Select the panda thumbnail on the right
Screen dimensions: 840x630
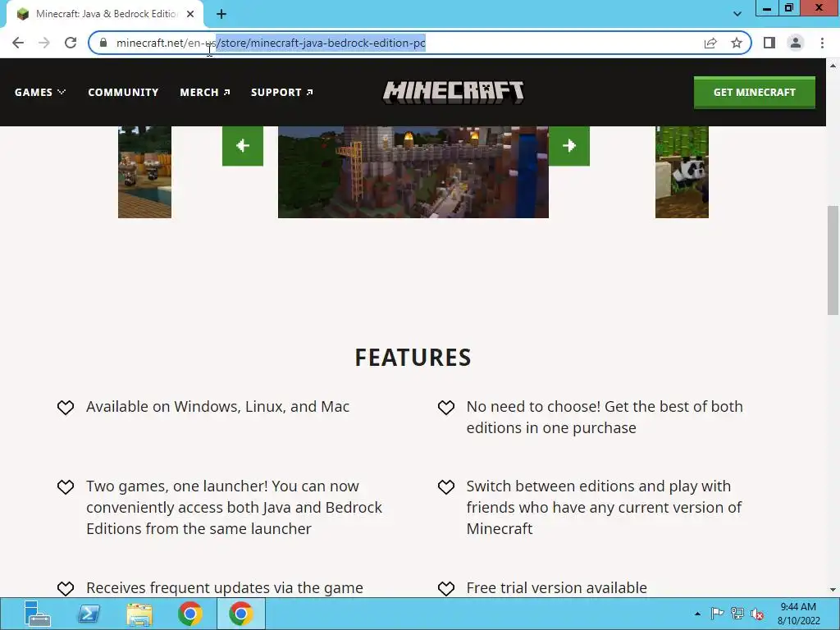(x=682, y=172)
